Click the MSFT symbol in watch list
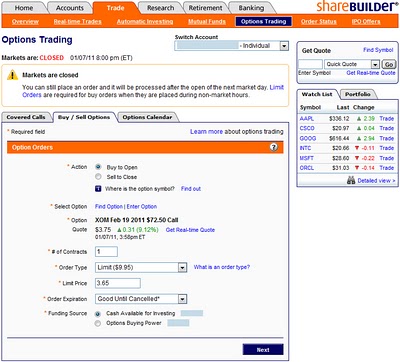The height and width of the screenshot is (362, 400). pos(307,158)
